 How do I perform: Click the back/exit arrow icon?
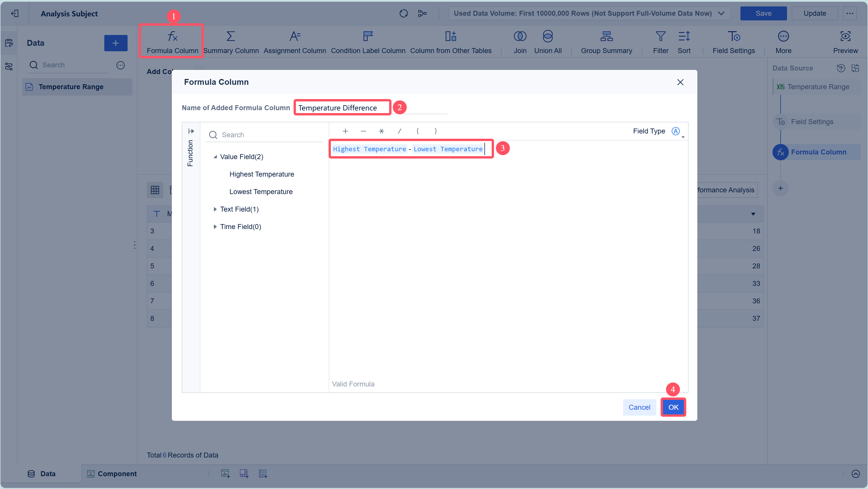pos(15,13)
